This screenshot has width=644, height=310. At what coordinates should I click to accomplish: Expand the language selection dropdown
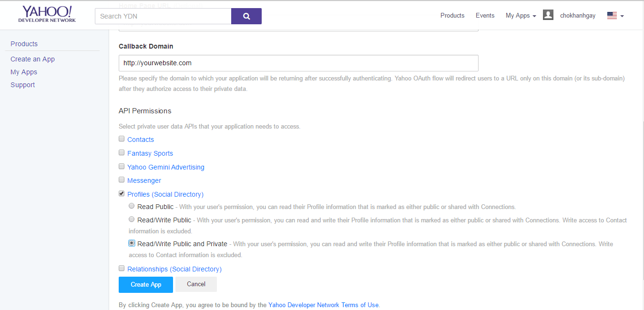(x=621, y=16)
